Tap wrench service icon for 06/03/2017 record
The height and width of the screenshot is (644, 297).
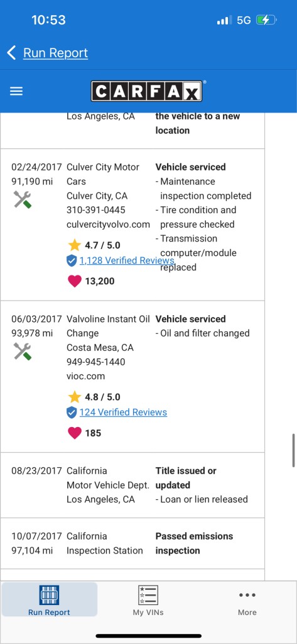(23, 352)
